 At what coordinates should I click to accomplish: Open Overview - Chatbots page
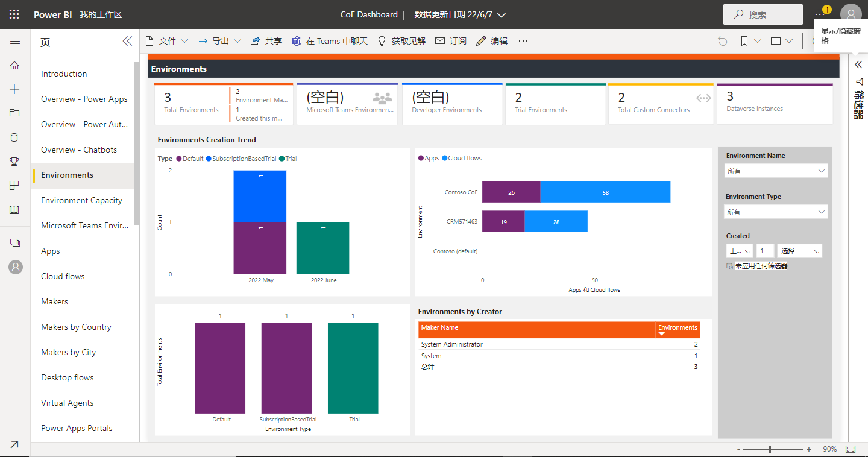pos(79,150)
